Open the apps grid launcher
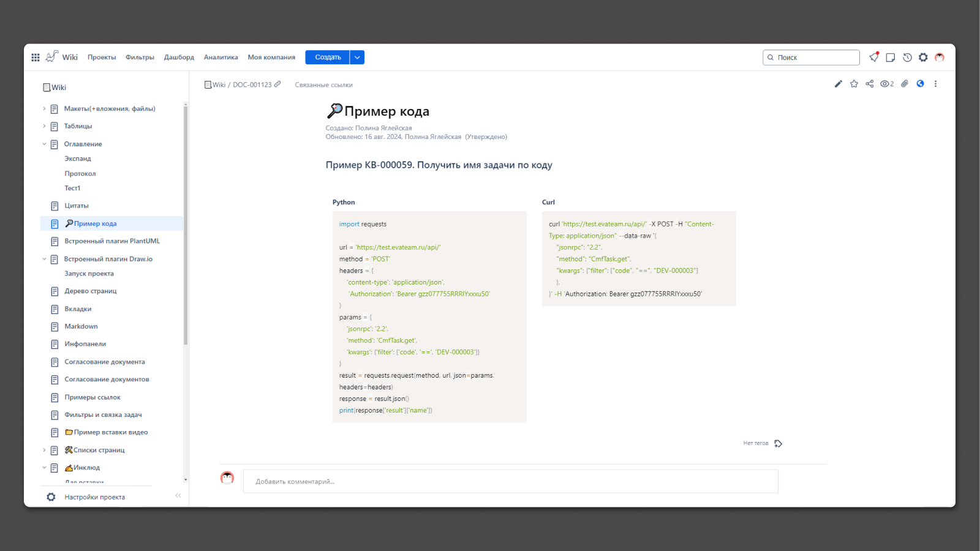980x551 pixels. (x=36, y=58)
